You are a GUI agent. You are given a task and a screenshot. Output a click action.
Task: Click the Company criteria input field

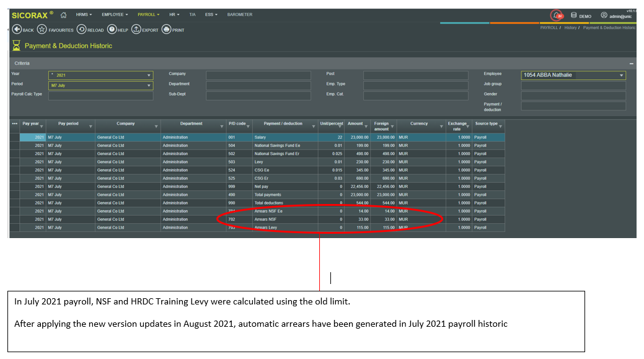[x=258, y=75]
